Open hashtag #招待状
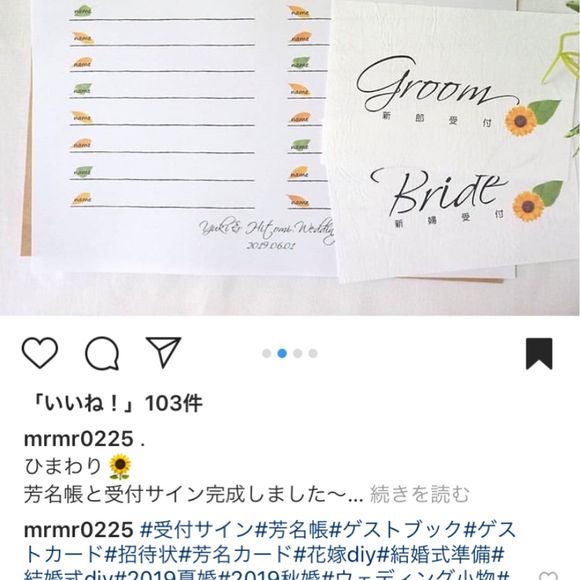The height and width of the screenshot is (580, 580). point(142,554)
